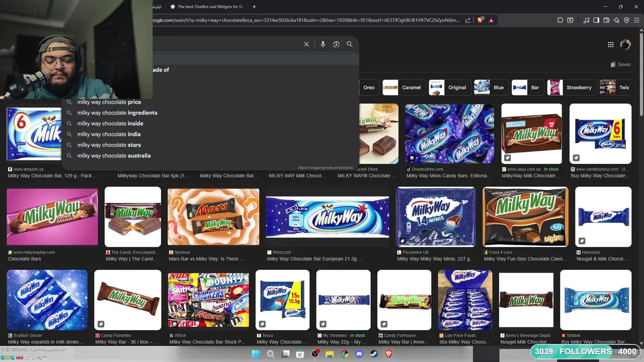Open the Low Price Foods 56x Milky Way box image
The width and height of the screenshot is (644, 362).
pos(465,300)
